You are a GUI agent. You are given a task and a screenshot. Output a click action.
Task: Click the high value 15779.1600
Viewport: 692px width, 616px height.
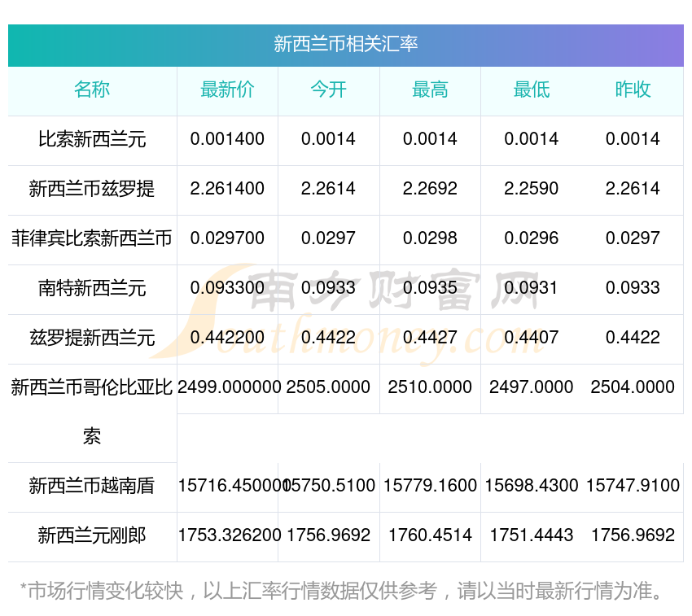(x=430, y=486)
